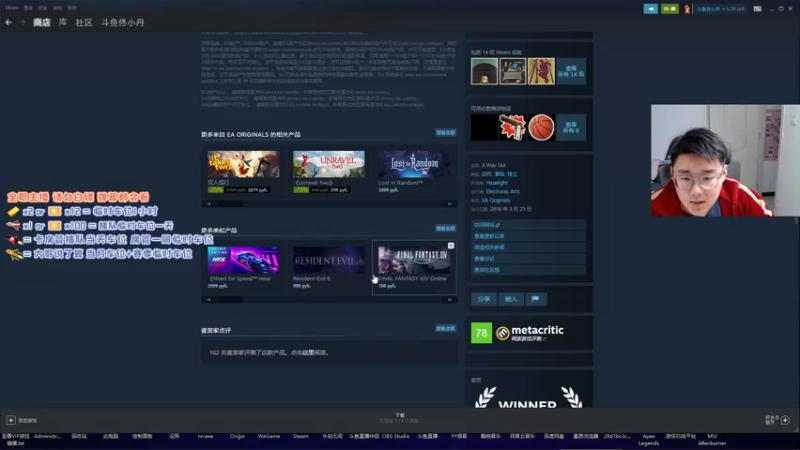
Task: Expand the account name dropdown
Action: [x=720, y=9]
